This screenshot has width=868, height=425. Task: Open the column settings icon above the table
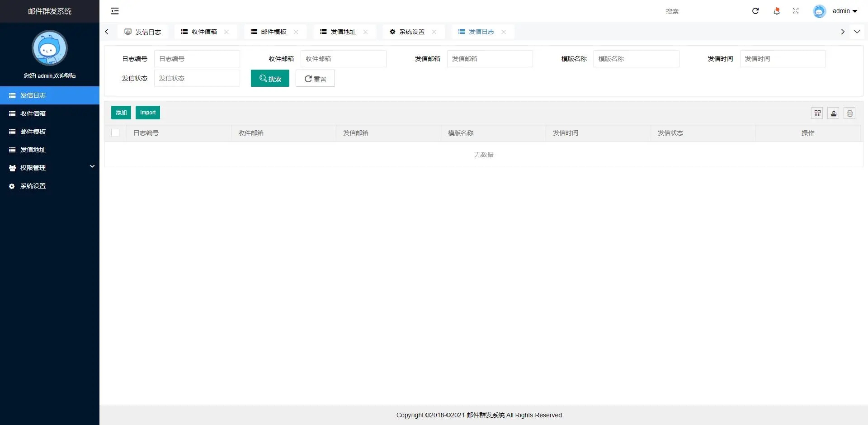coord(817,113)
